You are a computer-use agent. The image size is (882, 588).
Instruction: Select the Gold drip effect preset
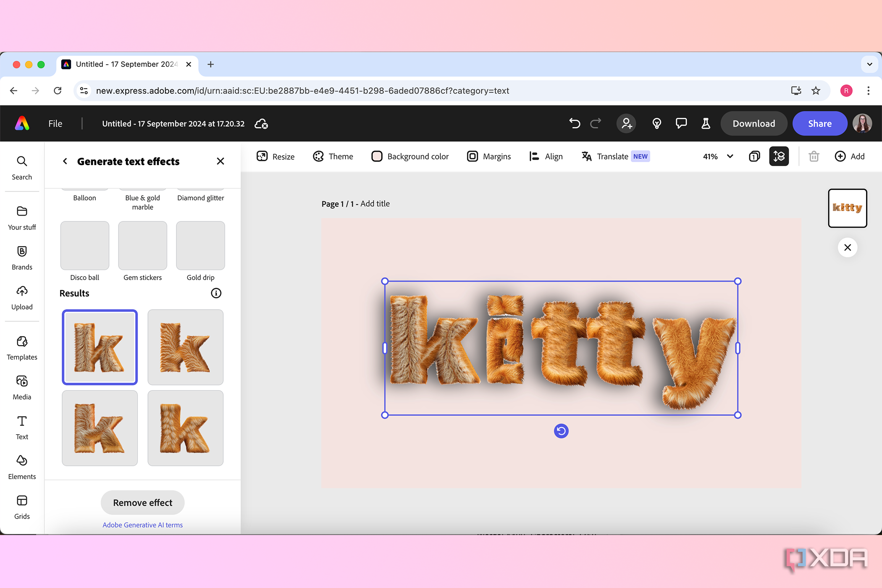click(x=201, y=246)
